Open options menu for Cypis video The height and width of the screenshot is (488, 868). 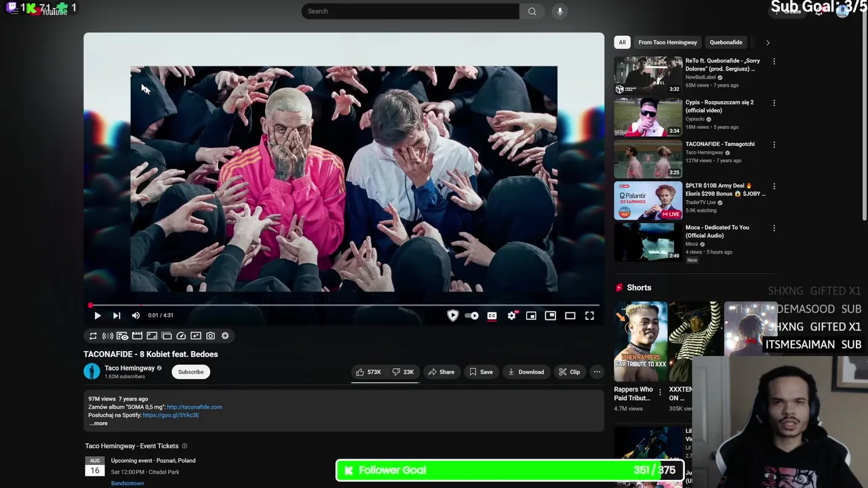(x=774, y=103)
